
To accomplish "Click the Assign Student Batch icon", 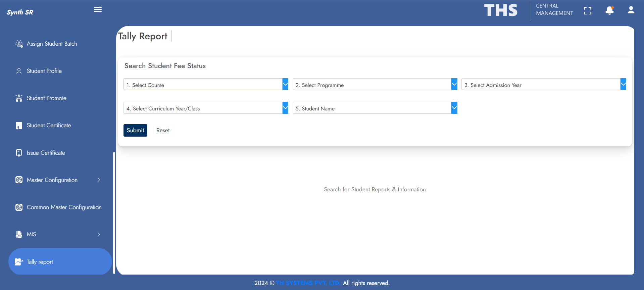I will (19, 44).
